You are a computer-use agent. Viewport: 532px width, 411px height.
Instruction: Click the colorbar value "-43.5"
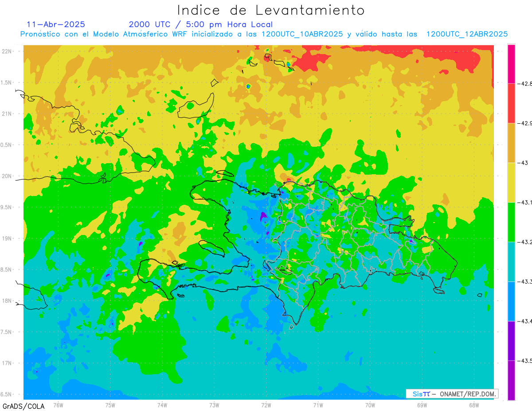click(x=526, y=360)
